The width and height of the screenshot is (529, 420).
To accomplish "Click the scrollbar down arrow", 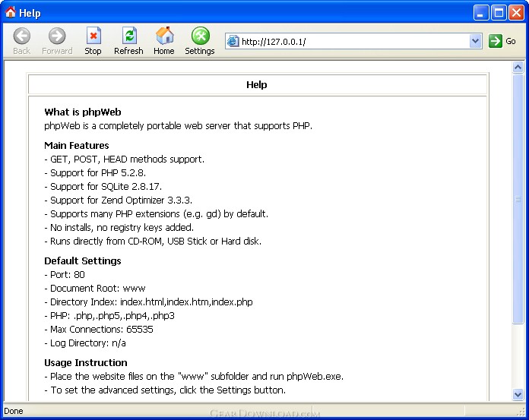I will [x=518, y=394].
